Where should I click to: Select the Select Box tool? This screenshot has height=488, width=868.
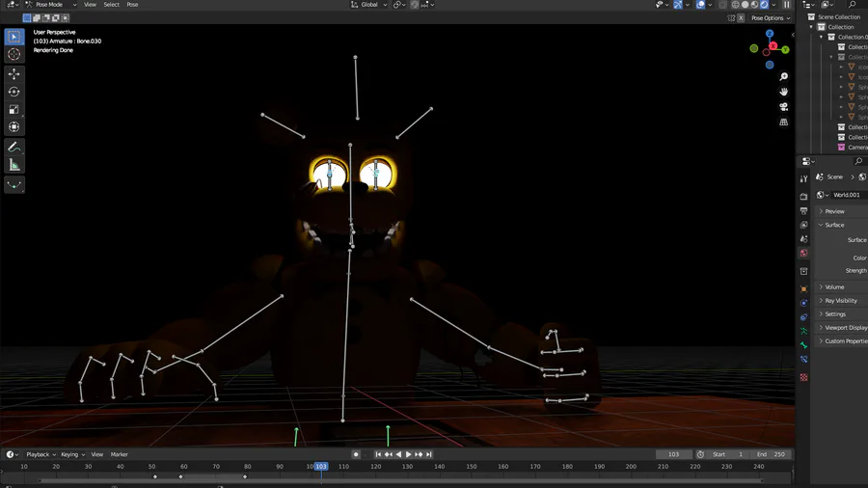click(x=14, y=37)
